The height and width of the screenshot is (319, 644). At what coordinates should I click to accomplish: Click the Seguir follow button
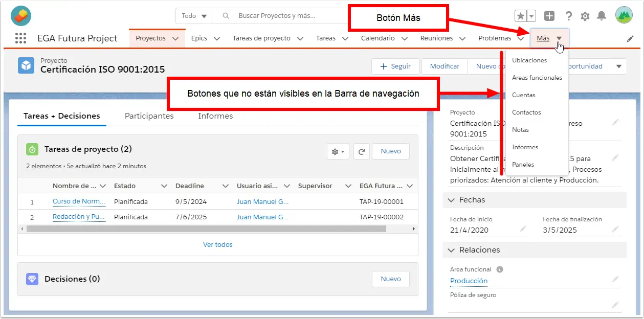tap(395, 66)
